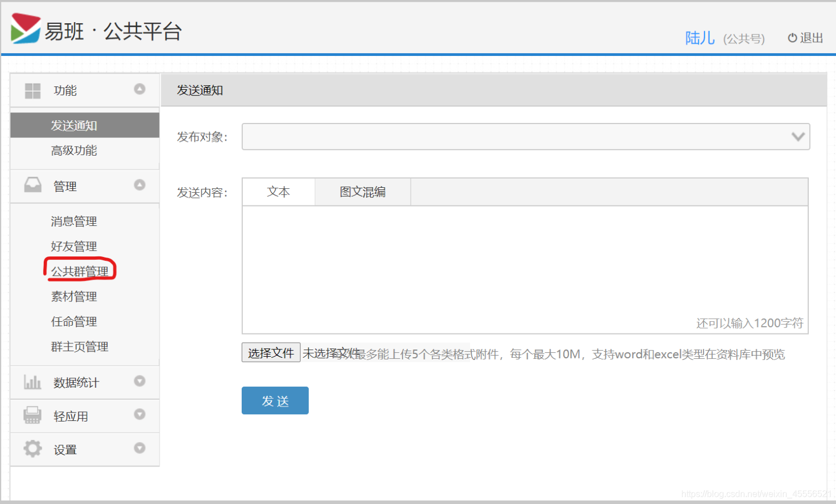Open 公共群管理 in the sidebar
This screenshot has height=504, width=836.
[x=80, y=271]
